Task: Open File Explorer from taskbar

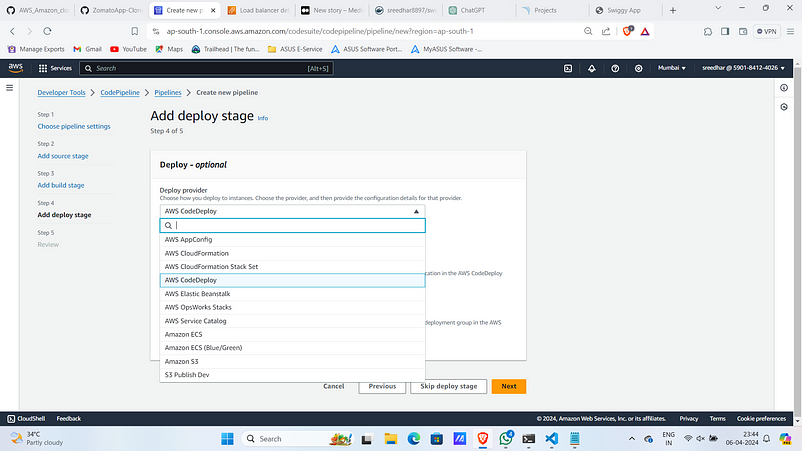Action: point(391,439)
